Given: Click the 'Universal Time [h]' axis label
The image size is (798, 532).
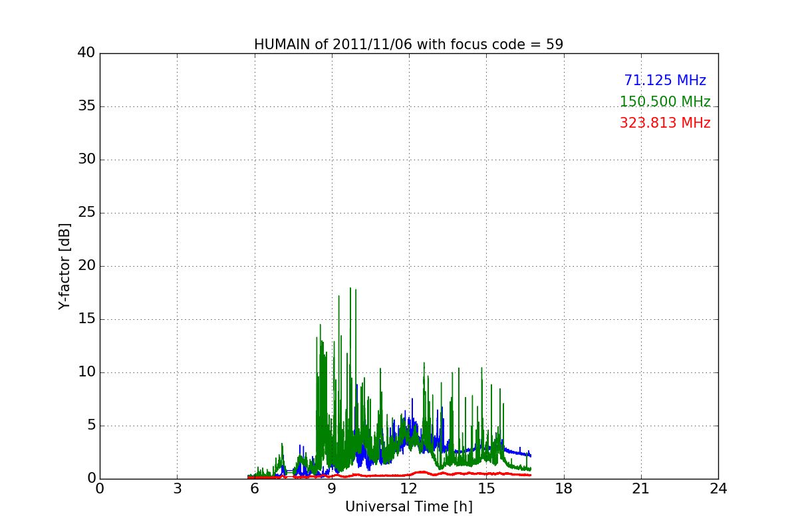Looking at the screenshot, I should pos(409,507).
